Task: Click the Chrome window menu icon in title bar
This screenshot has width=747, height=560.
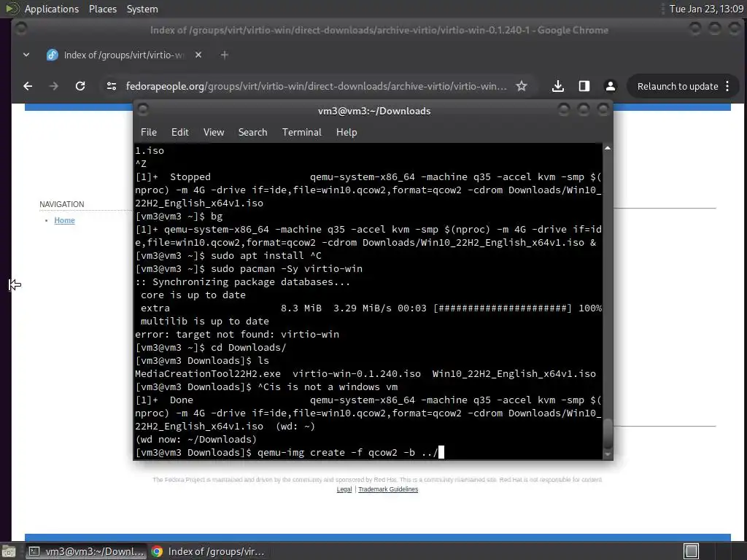Action: pos(21,29)
